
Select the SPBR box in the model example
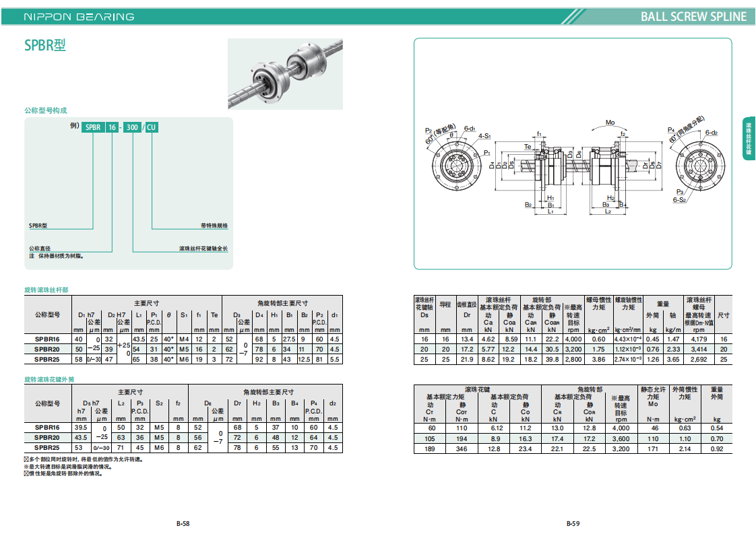coord(93,127)
